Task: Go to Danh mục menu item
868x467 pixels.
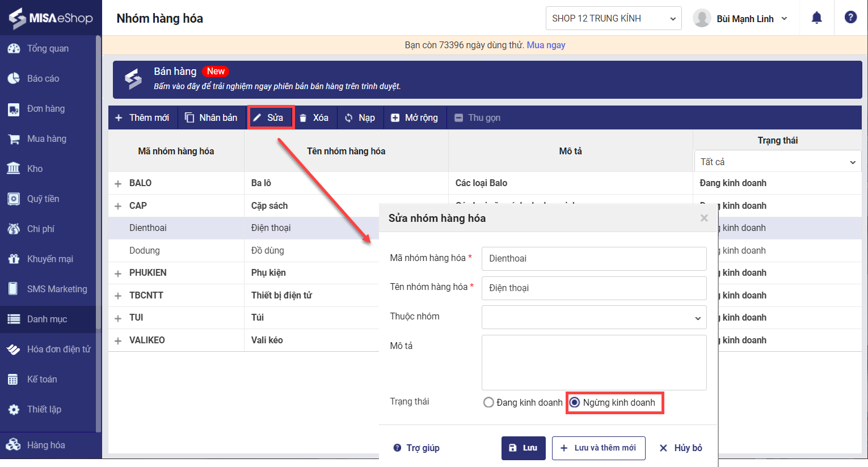Action: (x=47, y=319)
